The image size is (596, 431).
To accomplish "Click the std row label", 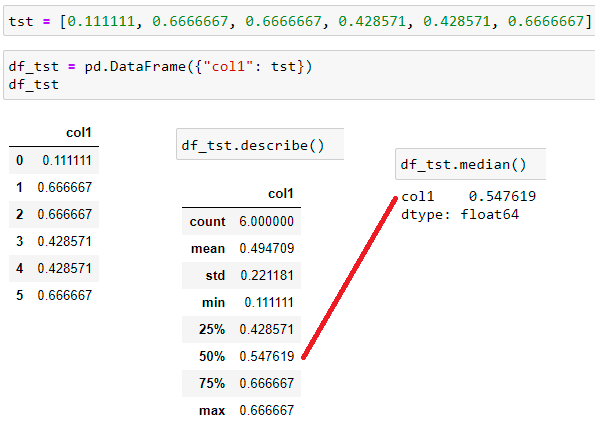I will [x=215, y=275].
